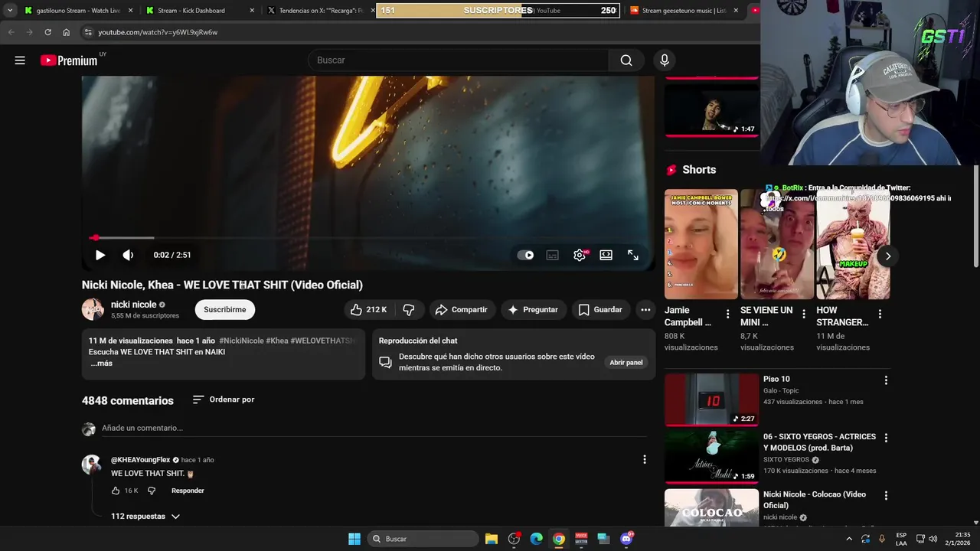Click the search magnifier button
The width and height of the screenshot is (980, 551).
[x=626, y=60]
